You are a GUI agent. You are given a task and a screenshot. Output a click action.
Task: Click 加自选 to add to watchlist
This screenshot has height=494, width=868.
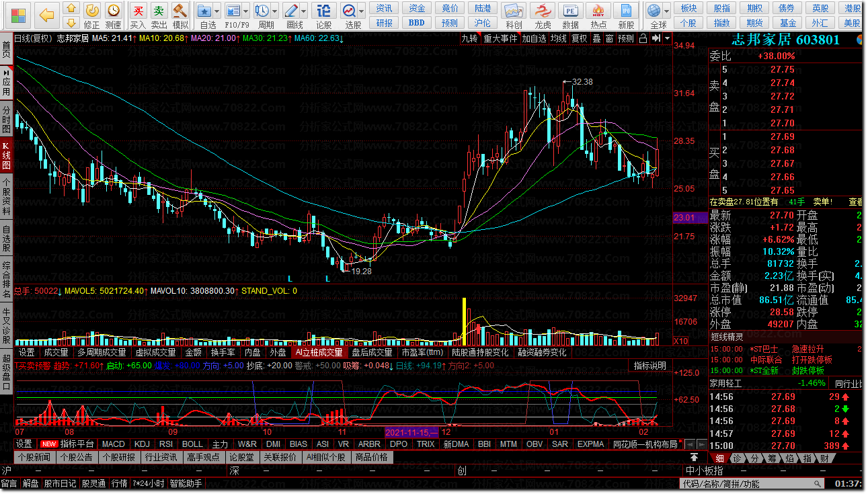point(535,38)
